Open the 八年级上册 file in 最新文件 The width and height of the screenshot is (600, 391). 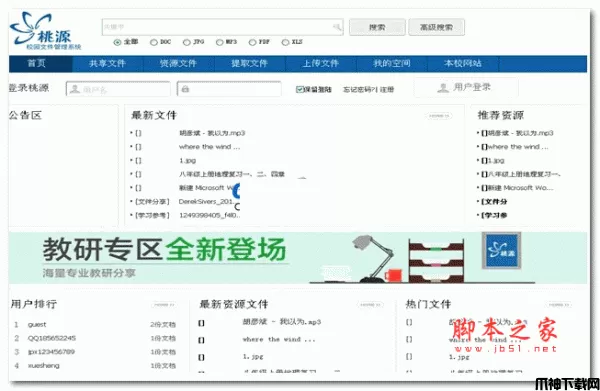coord(232,174)
